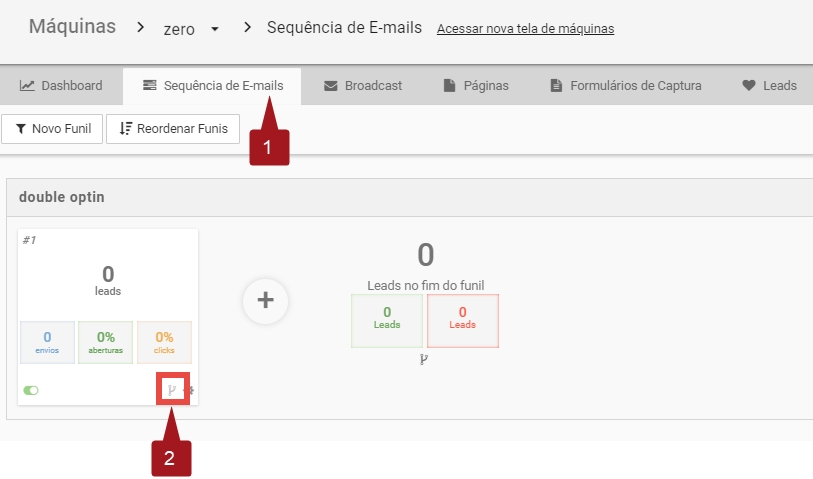Click the Leads heart icon
Viewport: 813px width, 479px height.
(x=749, y=86)
